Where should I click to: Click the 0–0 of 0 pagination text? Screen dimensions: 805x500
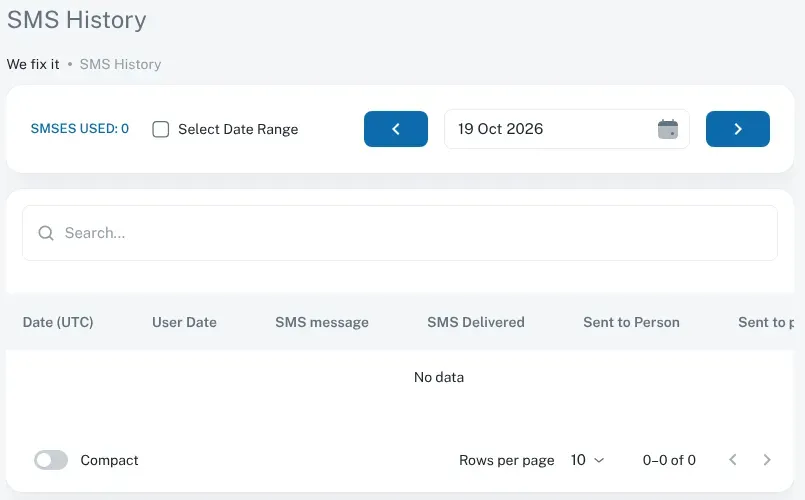click(669, 460)
